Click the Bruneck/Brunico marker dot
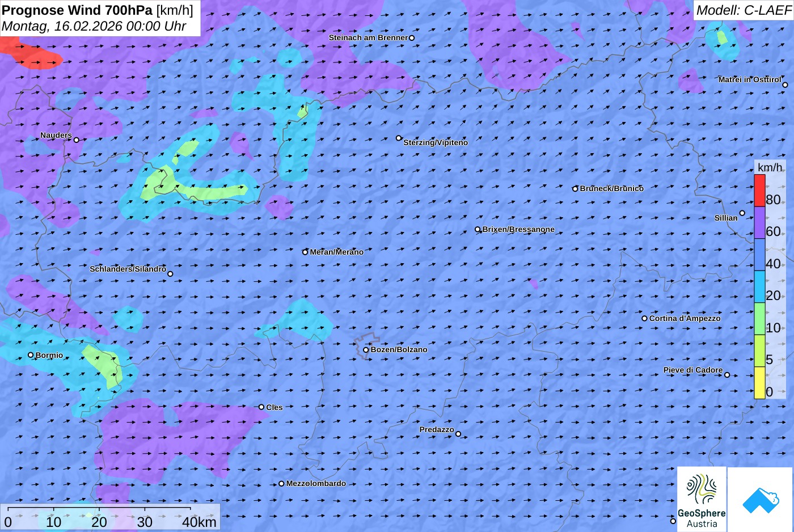 click(575, 189)
